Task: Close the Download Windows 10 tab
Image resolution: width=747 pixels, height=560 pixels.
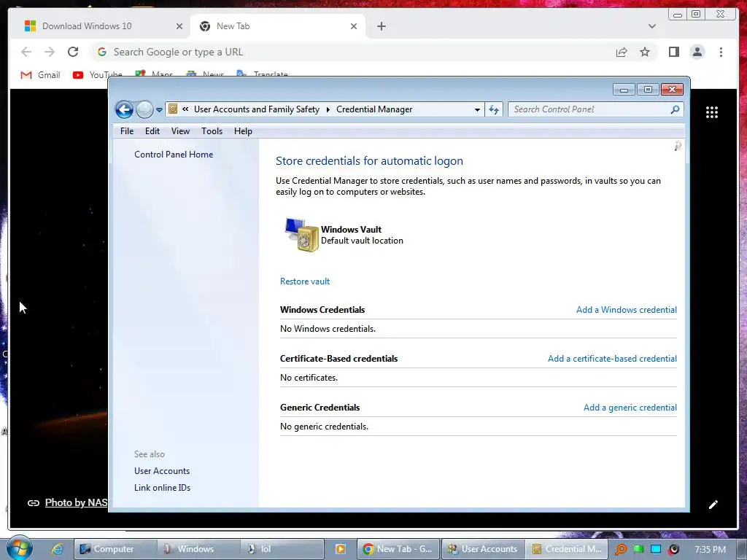Action: tap(179, 26)
